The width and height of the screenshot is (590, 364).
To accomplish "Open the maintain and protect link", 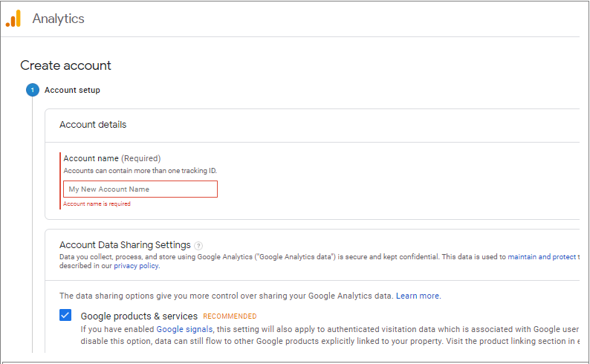I will (x=542, y=256).
